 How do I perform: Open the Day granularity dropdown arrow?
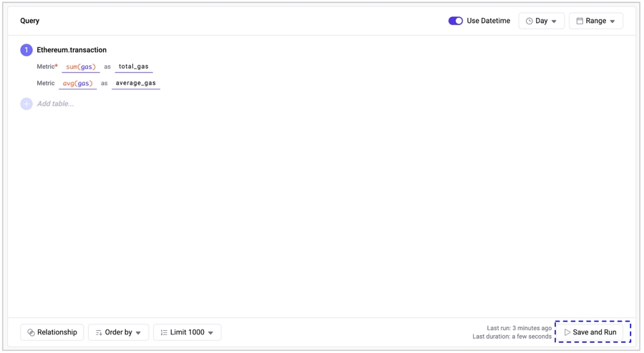point(554,21)
